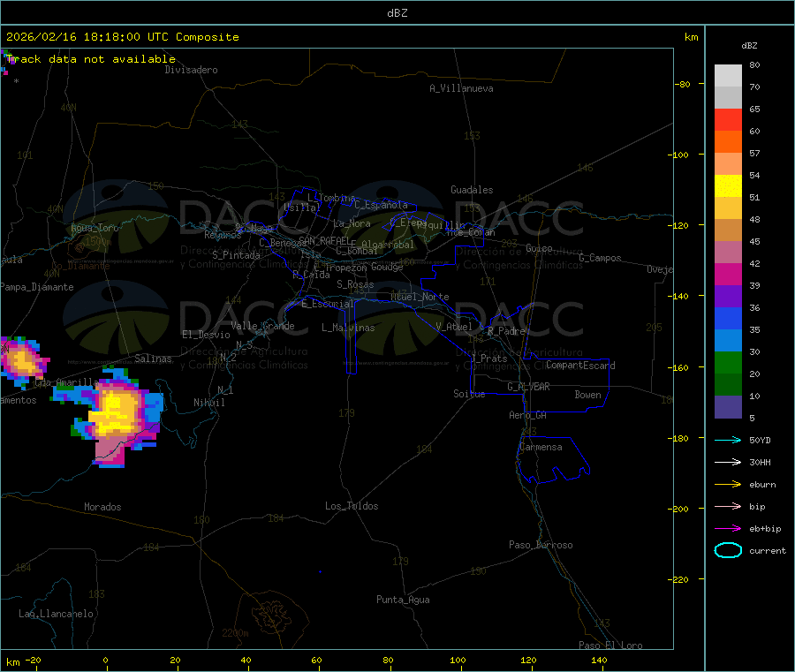Click the 'Agua_Toro' place label

click(x=95, y=228)
